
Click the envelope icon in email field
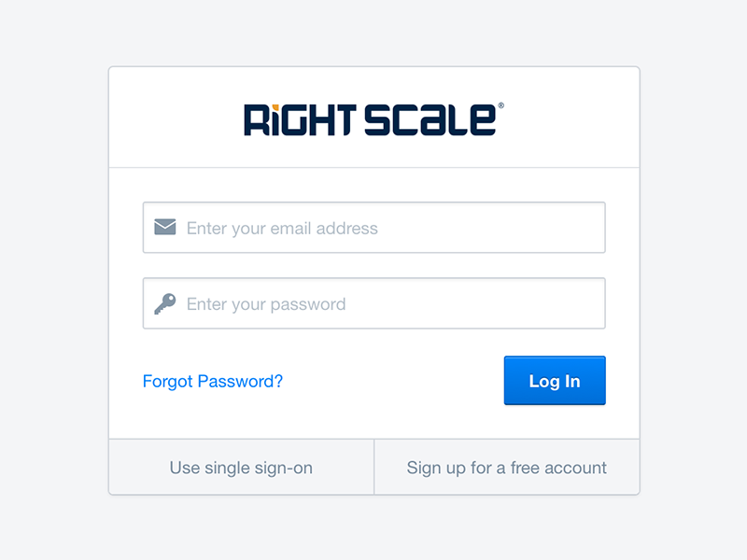click(x=165, y=227)
